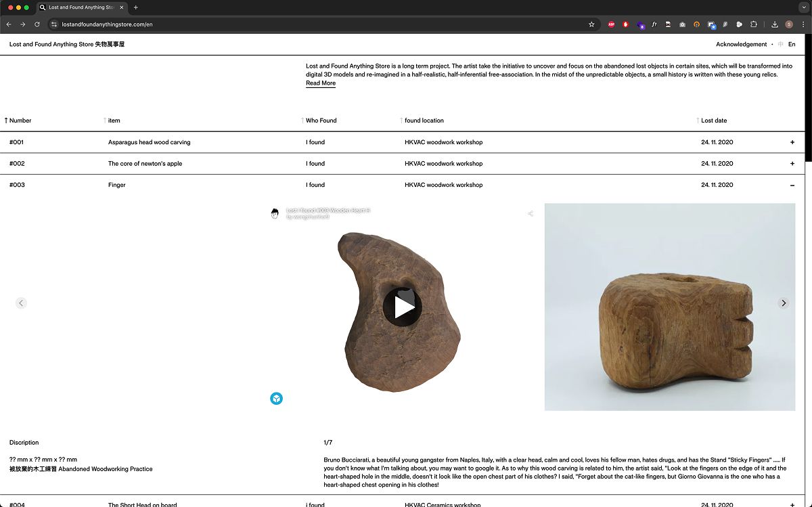Play the 3D wooden heart model

tap(402, 307)
